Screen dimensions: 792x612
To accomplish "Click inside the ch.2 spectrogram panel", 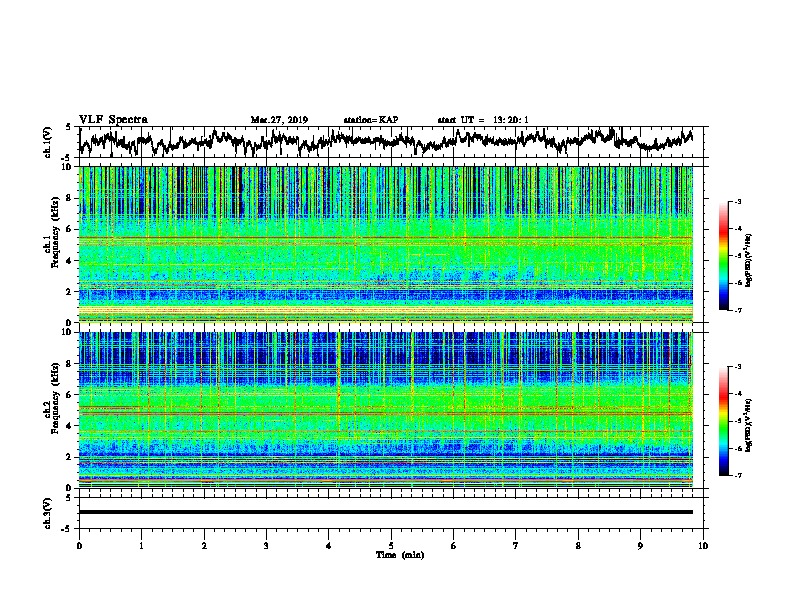I will [386, 410].
